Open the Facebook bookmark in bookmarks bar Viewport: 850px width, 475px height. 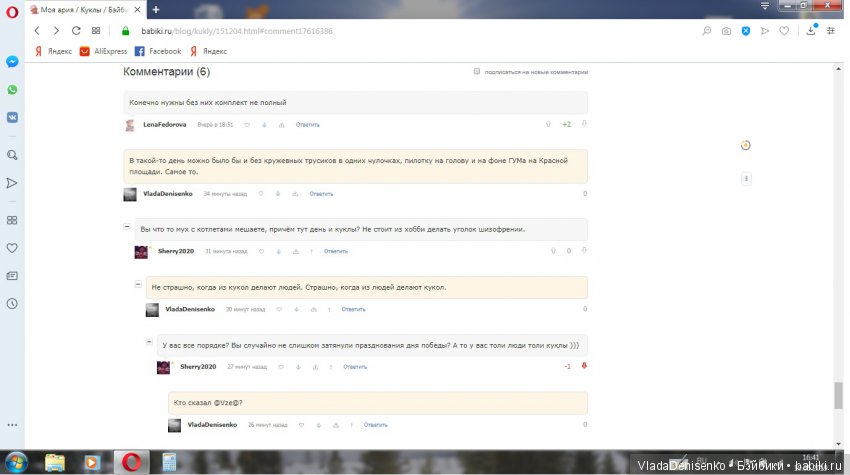click(158, 51)
